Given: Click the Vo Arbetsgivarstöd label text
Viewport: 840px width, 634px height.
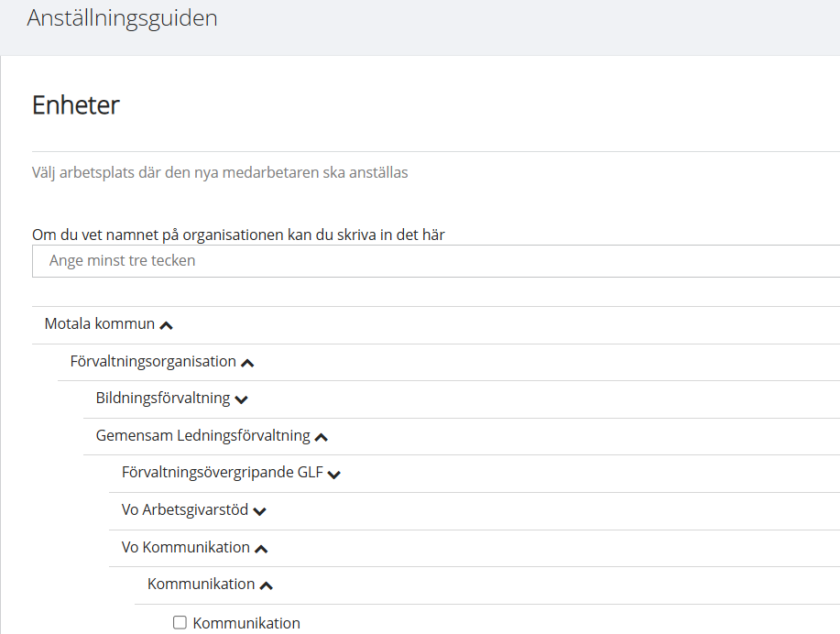Looking at the screenshot, I should [185, 510].
